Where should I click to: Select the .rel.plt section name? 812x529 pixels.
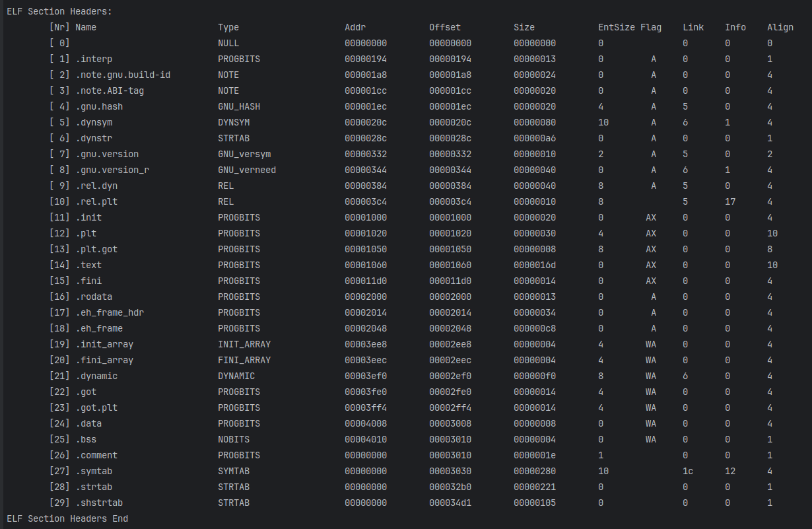coord(96,201)
